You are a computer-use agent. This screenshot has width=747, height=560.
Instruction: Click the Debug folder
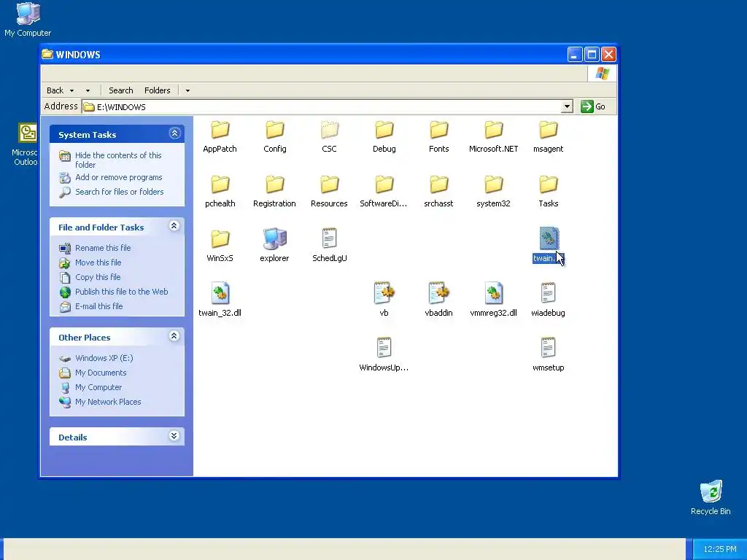pyautogui.click(x=384, y=136)
